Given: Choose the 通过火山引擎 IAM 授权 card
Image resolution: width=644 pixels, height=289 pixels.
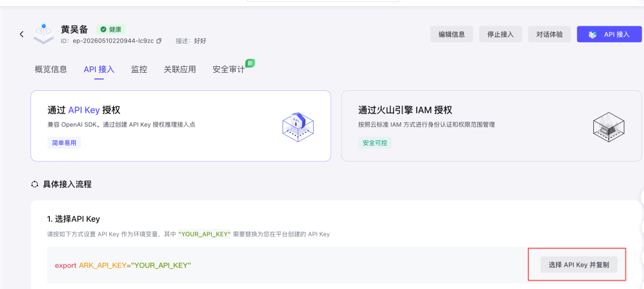Looking at the screenshot, I should 491,126.
